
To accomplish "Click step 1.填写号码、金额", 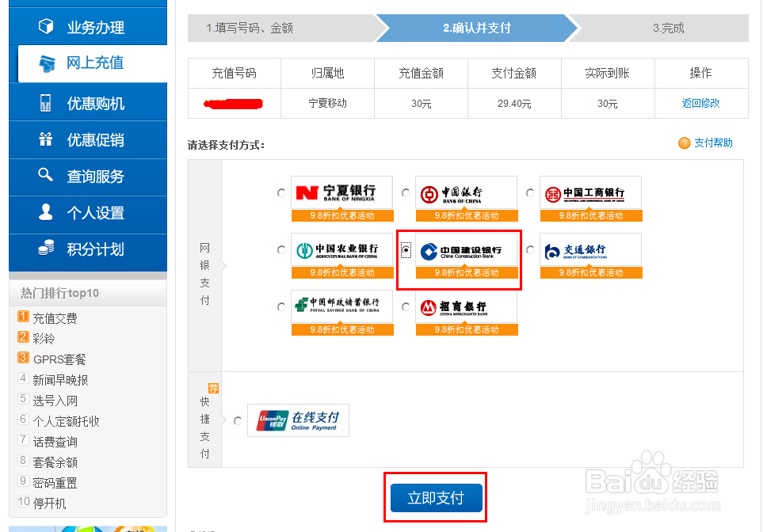I will 250,28.
